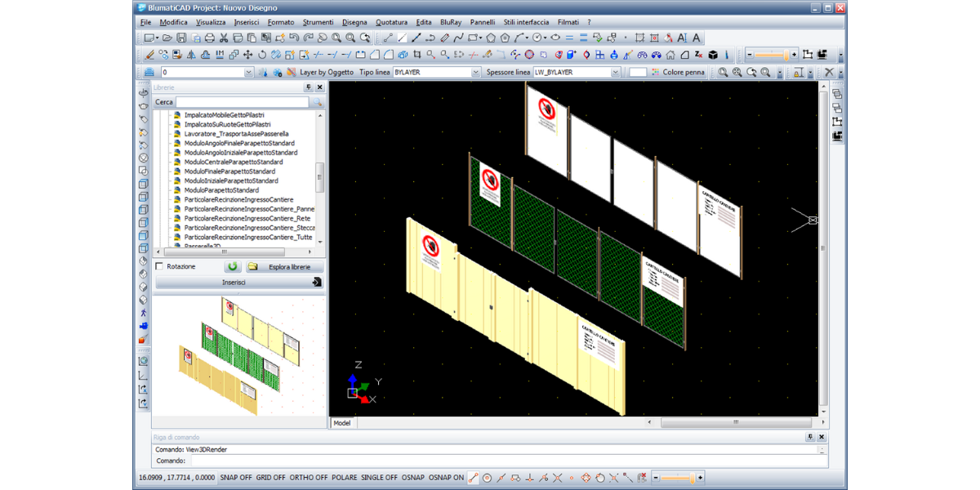Toggle ORTHO OFF in status bar

coord(308,478)
